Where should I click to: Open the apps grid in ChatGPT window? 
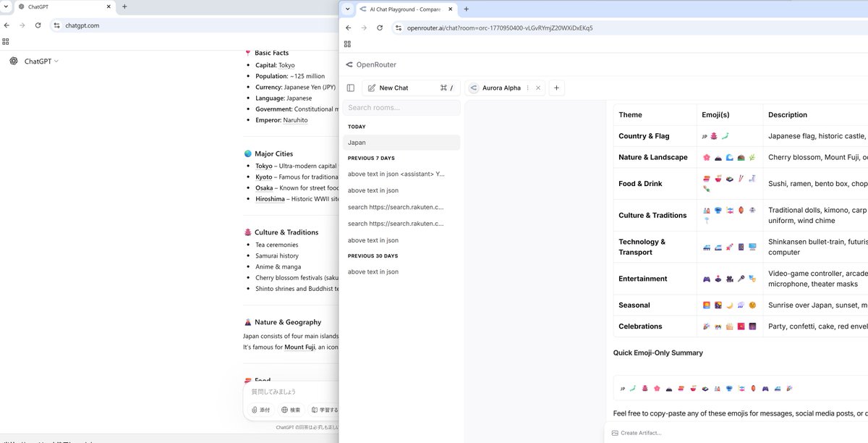tap(6, 41)
